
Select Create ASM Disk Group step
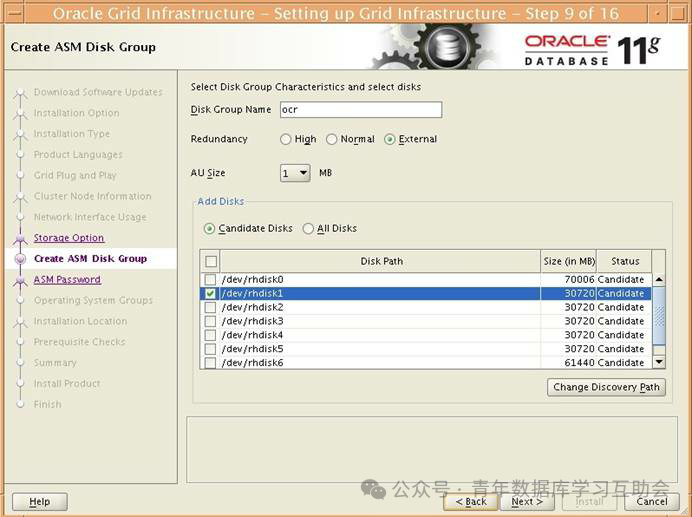(x=90, y=259)
